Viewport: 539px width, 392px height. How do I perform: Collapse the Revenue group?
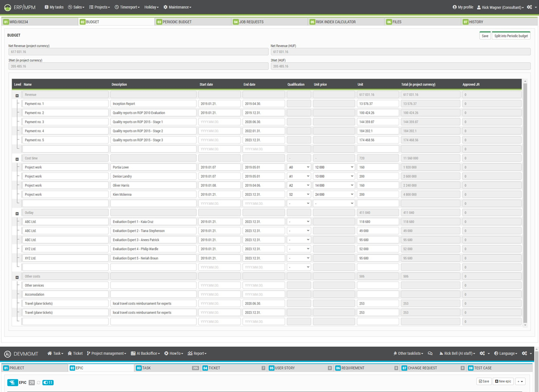(x=17, y=96)
